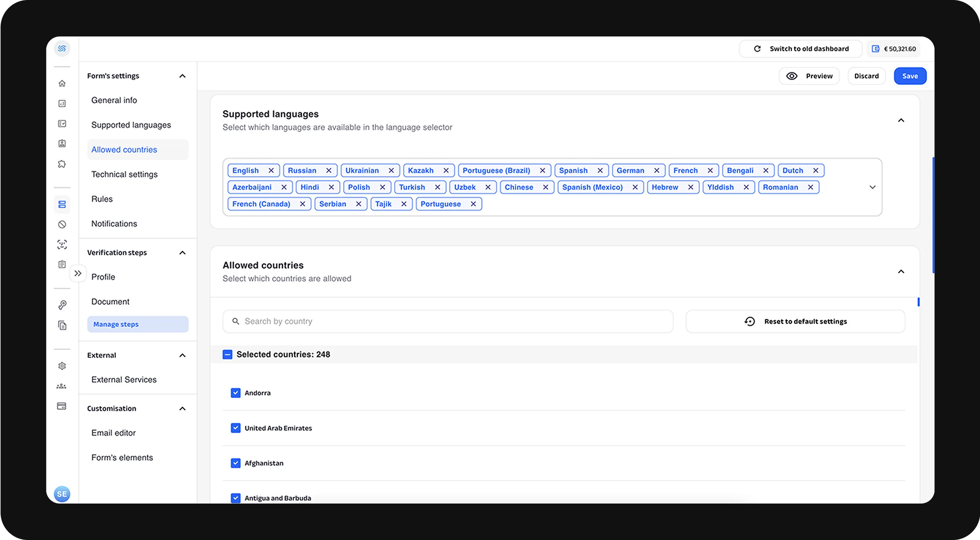Click the settings gear icon in sidebar
Screen dimensions: 980x540
point(62,366)
